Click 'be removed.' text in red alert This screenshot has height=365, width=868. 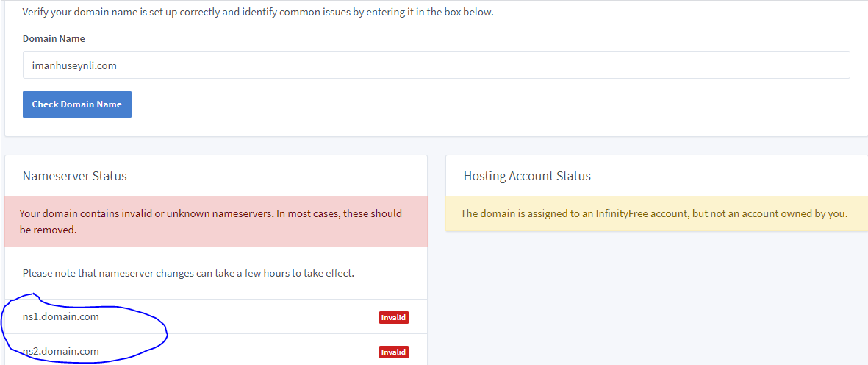click(x=49, y=230)
